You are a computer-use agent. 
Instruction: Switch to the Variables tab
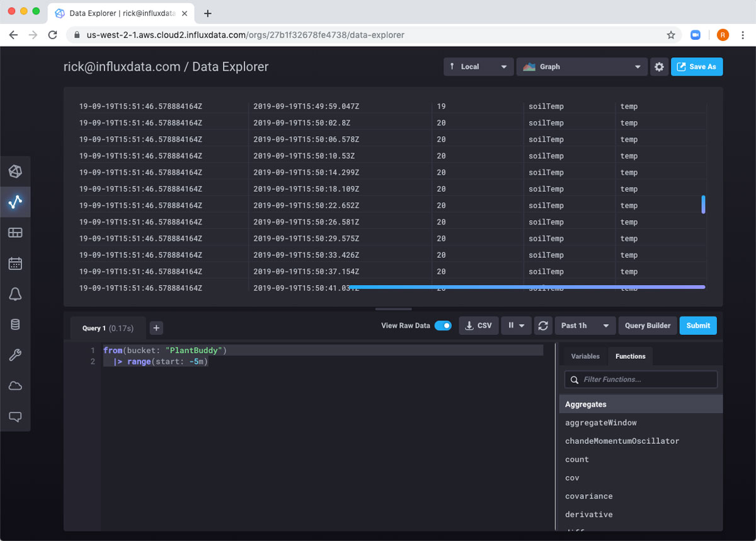click(585, 356)
